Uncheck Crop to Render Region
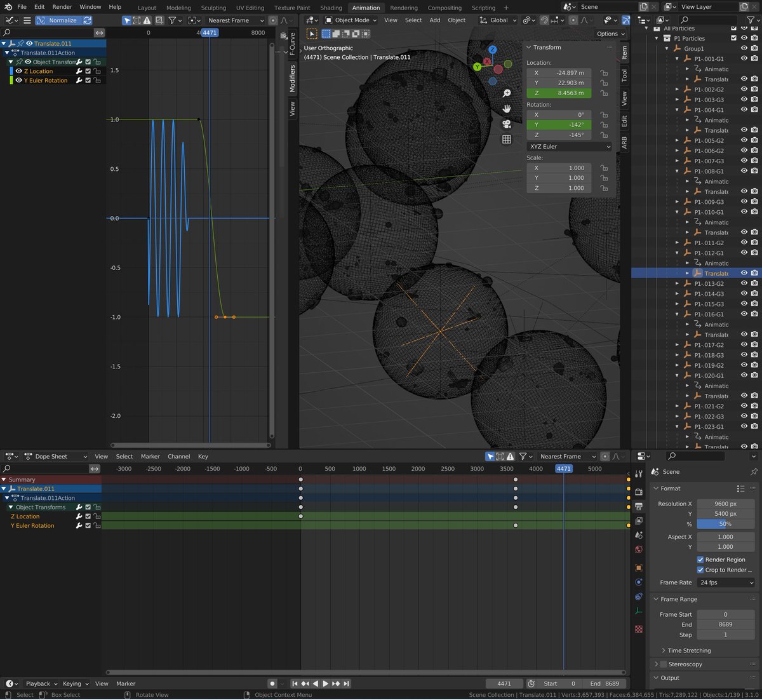Image resolution: width=762 pixels, height=700 pixels. click(x=700, y=570)
